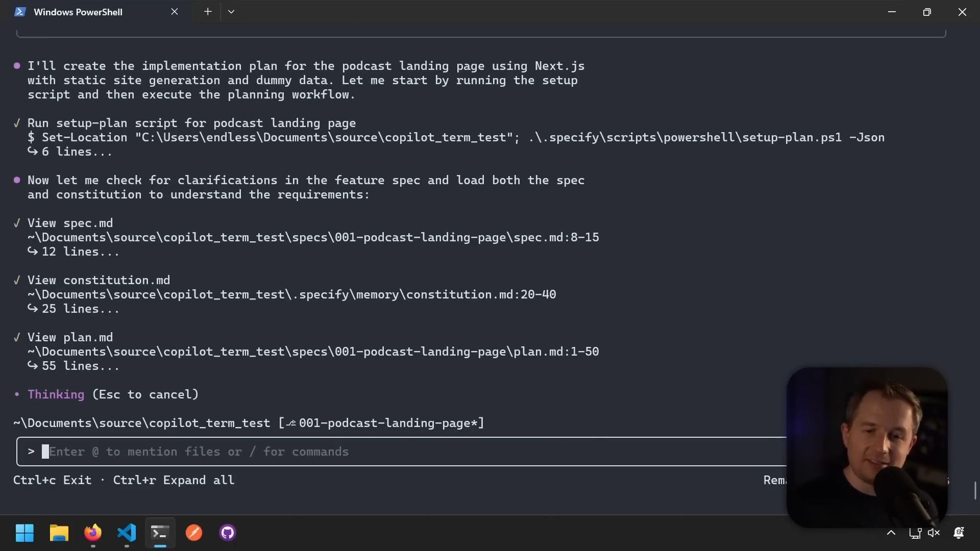Open a new terminal tab with the plus icon
This screenshot has height=551, width=980.
208,12
